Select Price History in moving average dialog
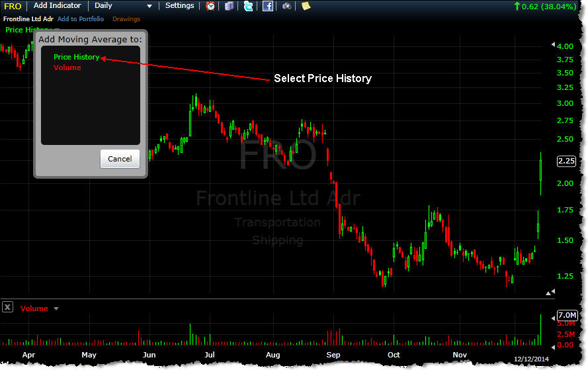 pos(77,57)
